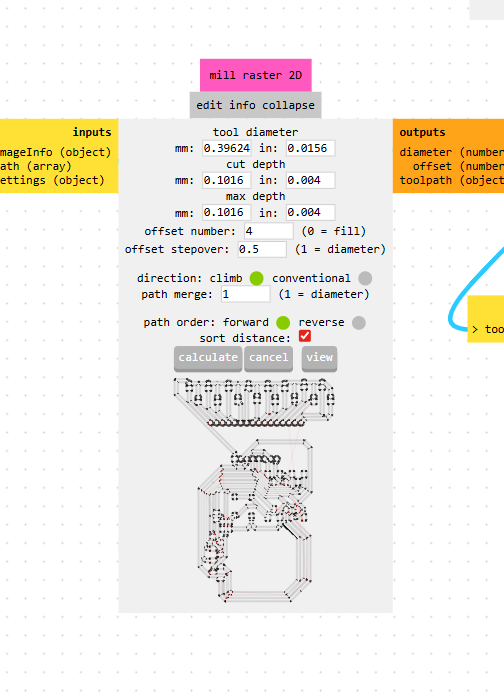Toggle the sort distance checkbox
The width and height of the screenshot is (504, 693).
305,336
